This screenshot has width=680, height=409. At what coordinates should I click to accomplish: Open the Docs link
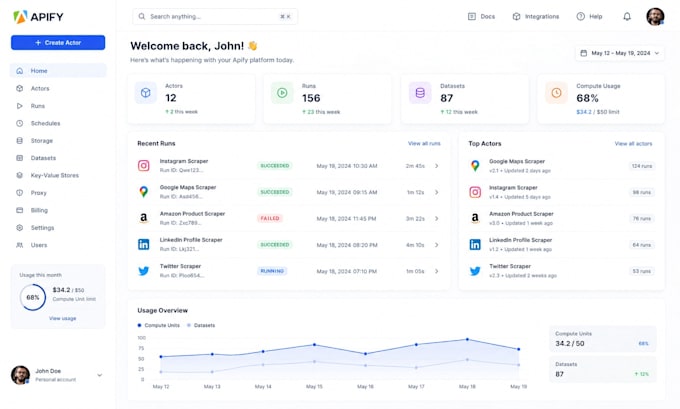pos(481,16)
